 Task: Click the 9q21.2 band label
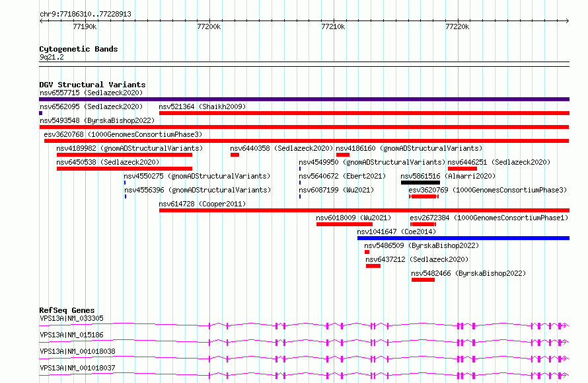pos(52,57)
